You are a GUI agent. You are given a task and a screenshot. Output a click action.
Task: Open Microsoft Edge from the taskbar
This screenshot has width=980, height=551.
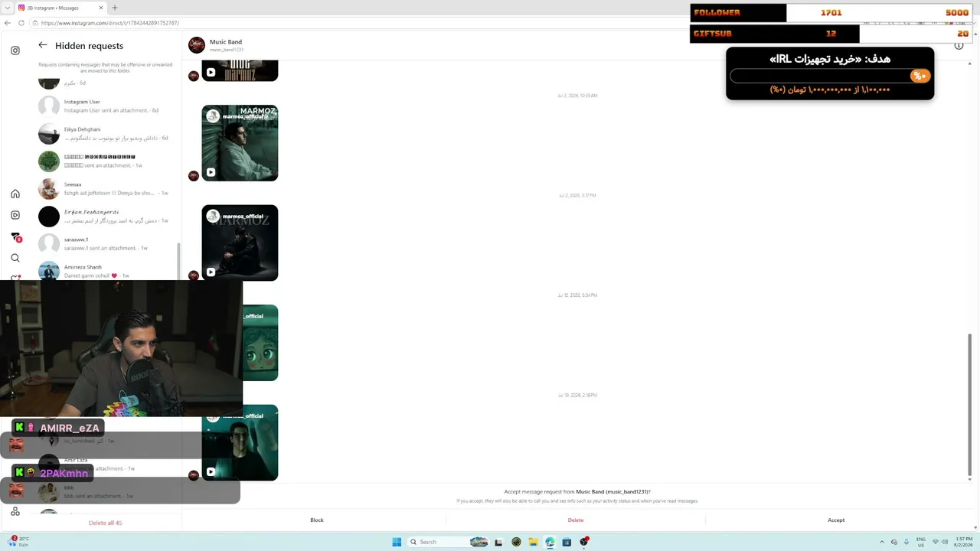550,542
